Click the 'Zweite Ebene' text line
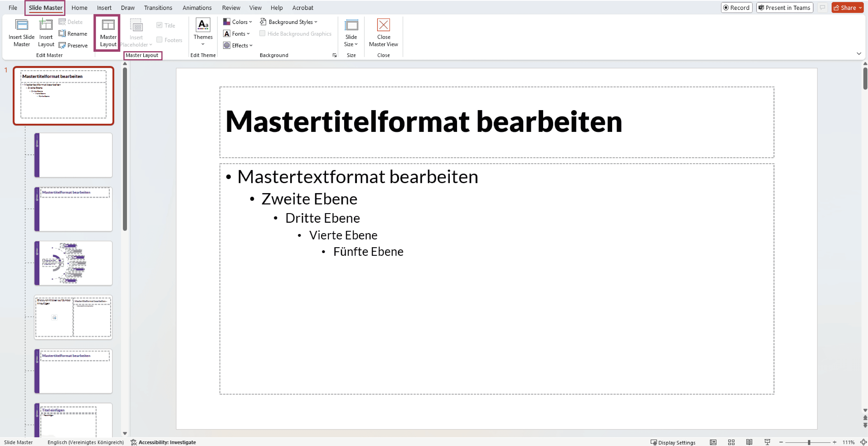868x446 pixels. pos(309,199)
